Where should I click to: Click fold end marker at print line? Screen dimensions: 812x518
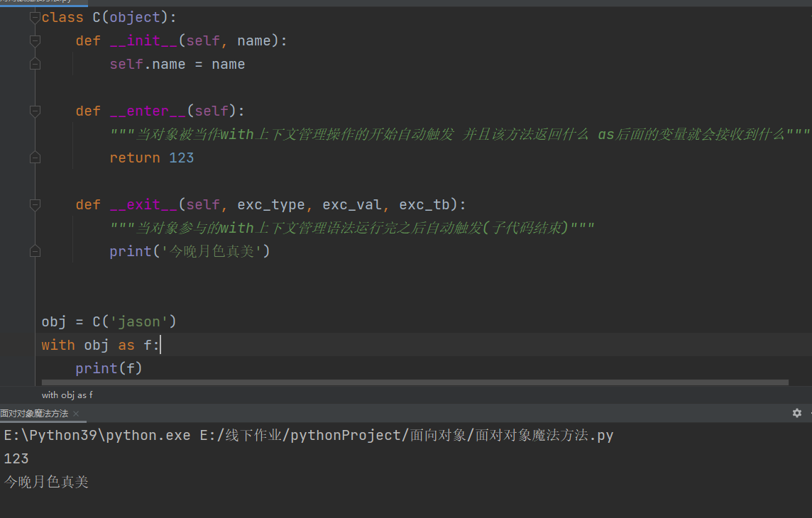[x=35, y=251]
